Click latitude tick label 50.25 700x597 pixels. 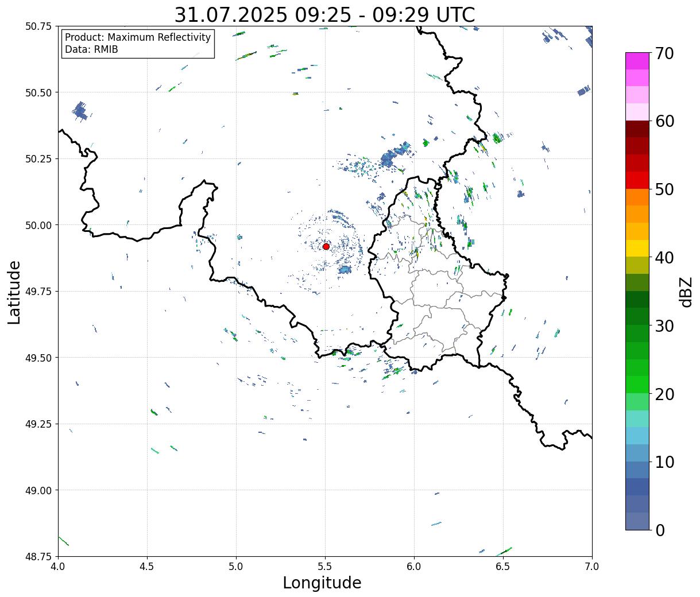click(38, 159)
